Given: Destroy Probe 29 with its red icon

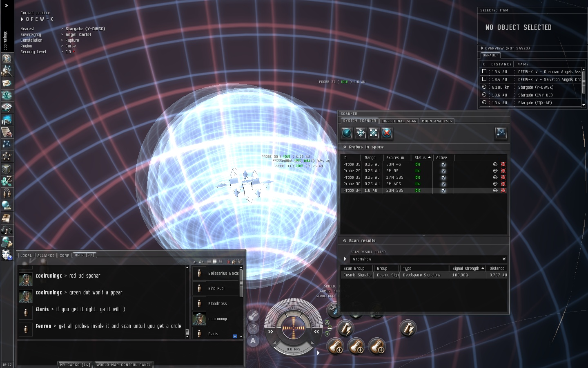Looking at the screenshot, I should 503,171.
